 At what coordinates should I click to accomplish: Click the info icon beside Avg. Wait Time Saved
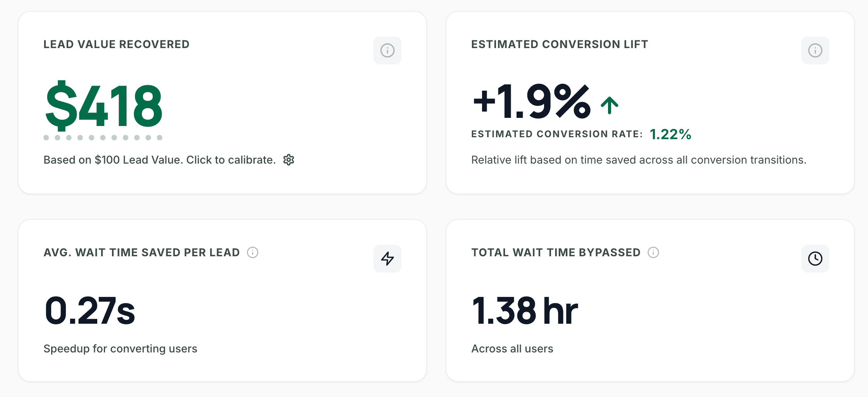[x=253, y=252]
